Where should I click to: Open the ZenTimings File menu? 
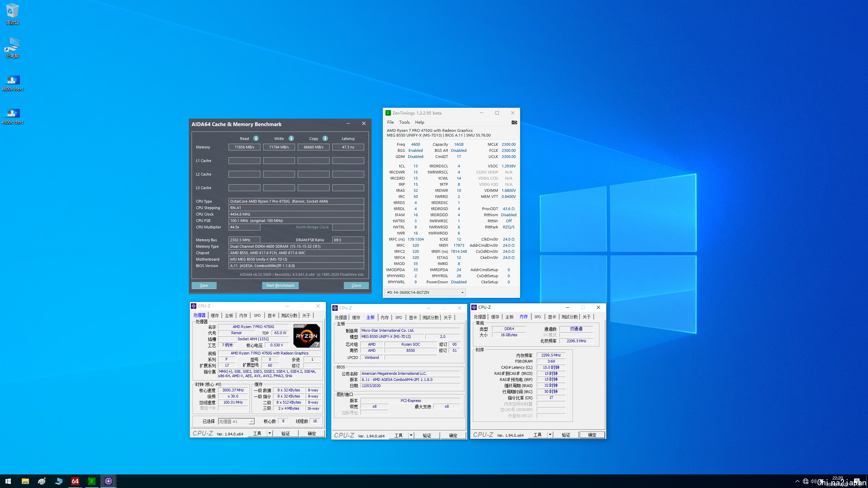tap(391, 122)
